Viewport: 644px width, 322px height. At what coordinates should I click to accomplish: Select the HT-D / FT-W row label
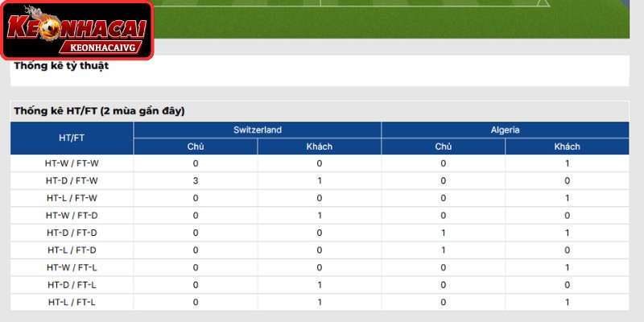pos(72,180)
